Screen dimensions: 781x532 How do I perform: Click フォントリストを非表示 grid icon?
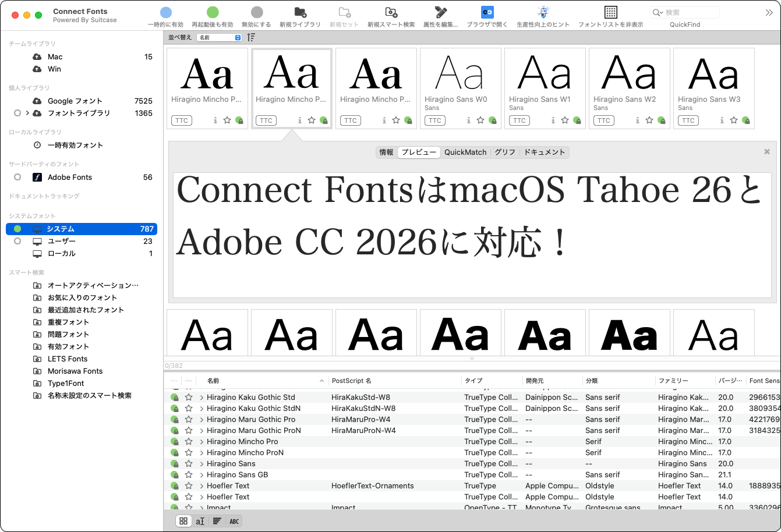point(611,12)
